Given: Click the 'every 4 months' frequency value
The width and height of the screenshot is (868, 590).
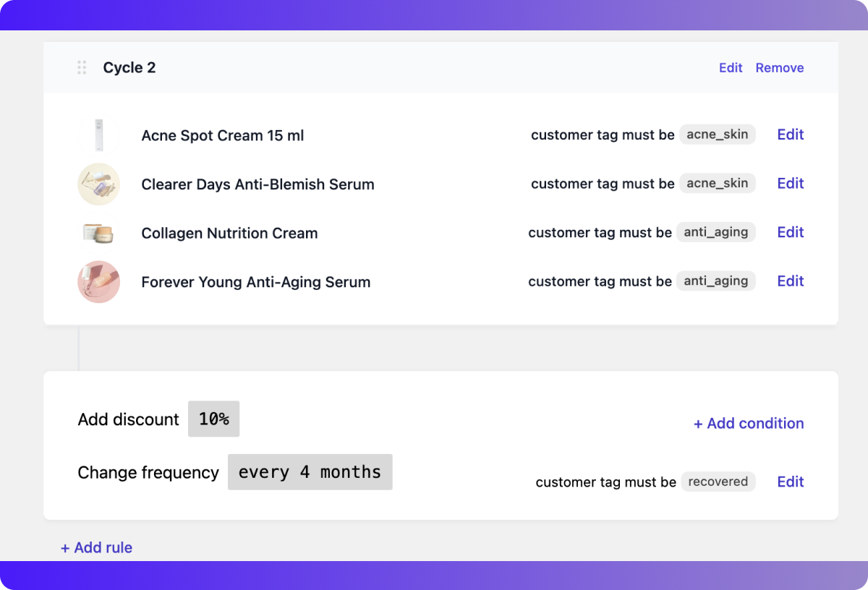Looking at the screenshot, I should [x=310, y=471].
